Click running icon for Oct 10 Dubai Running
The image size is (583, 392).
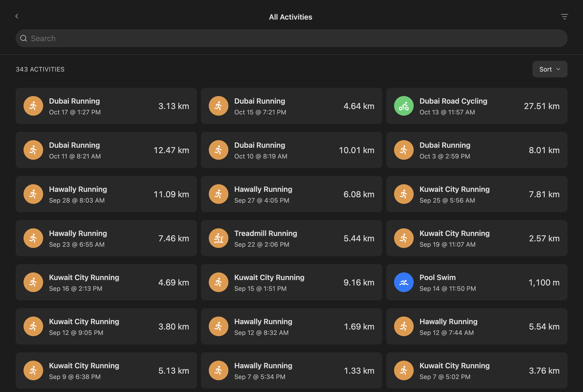(219, 150)
